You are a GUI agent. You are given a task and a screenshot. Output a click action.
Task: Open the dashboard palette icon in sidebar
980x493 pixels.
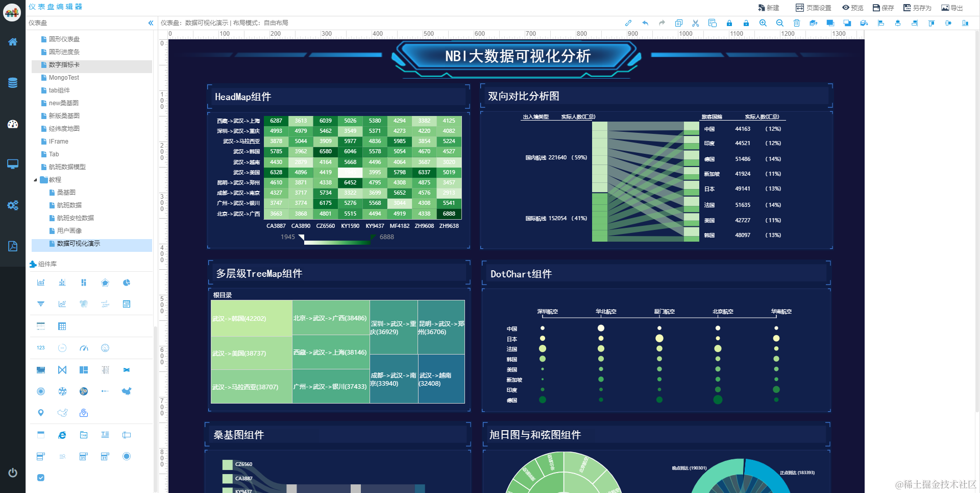pos(13,124)
